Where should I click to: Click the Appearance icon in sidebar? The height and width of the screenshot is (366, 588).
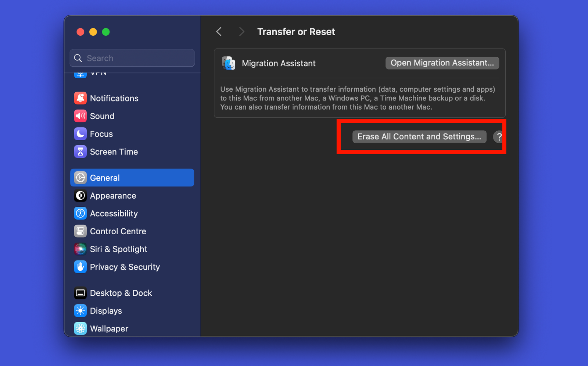click(80, 196)
